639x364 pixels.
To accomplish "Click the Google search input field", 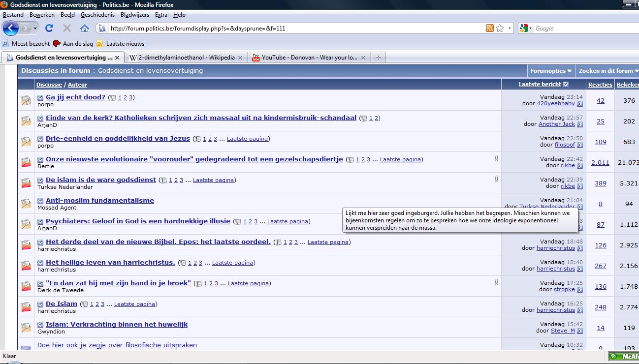I will coord(576,29).
